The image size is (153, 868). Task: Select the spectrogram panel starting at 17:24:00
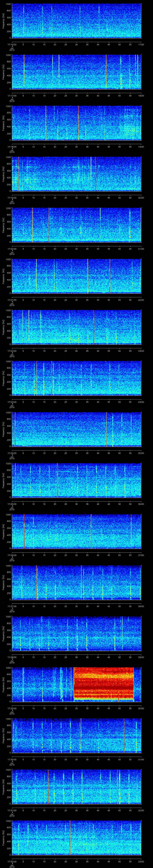(76, 429)
